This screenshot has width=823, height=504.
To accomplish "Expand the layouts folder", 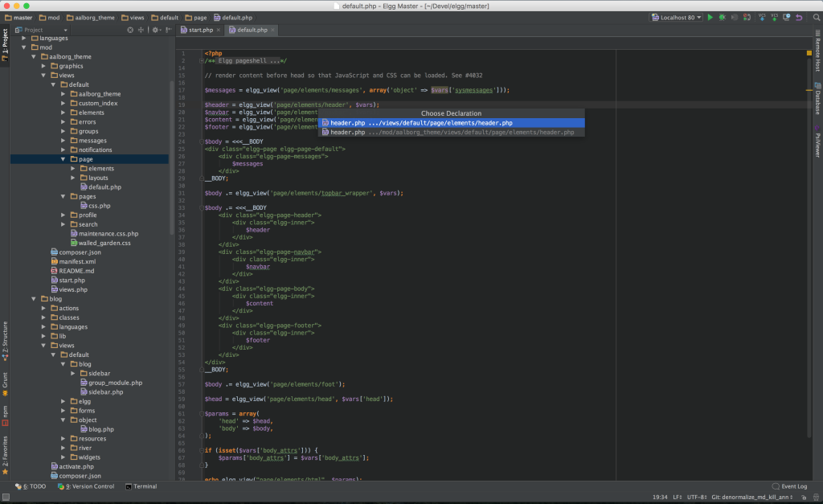I will coord(73,178).
